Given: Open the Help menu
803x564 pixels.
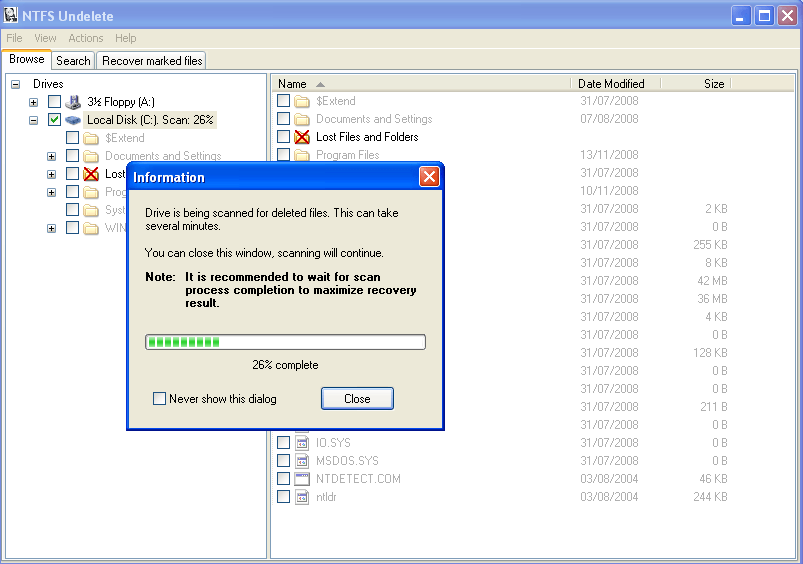Looking at the screenshot, I should point(125,38).
